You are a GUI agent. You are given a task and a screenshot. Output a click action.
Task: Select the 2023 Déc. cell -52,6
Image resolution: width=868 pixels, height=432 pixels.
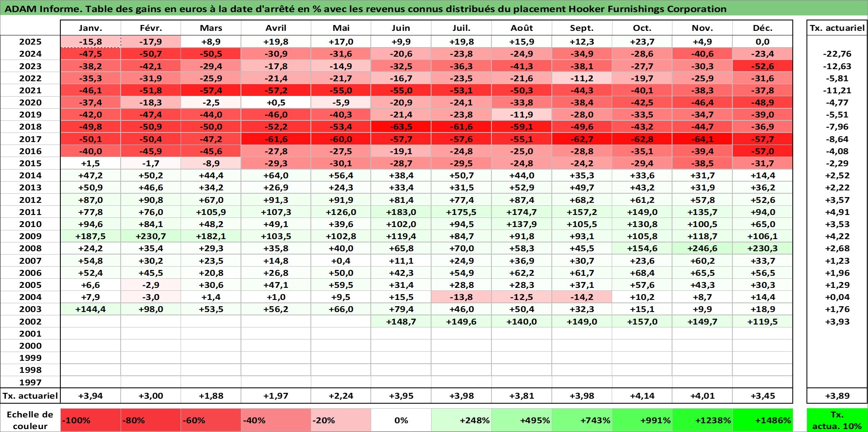click(763, 66)
